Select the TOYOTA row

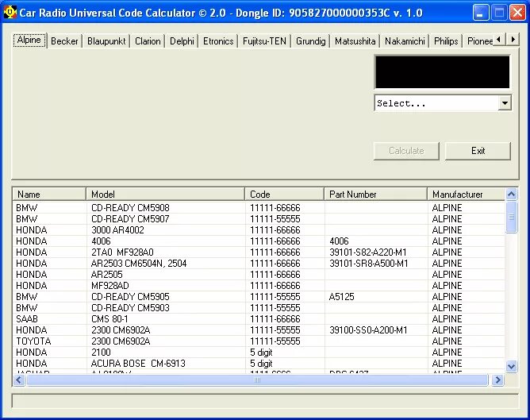(x=259, y=341)
